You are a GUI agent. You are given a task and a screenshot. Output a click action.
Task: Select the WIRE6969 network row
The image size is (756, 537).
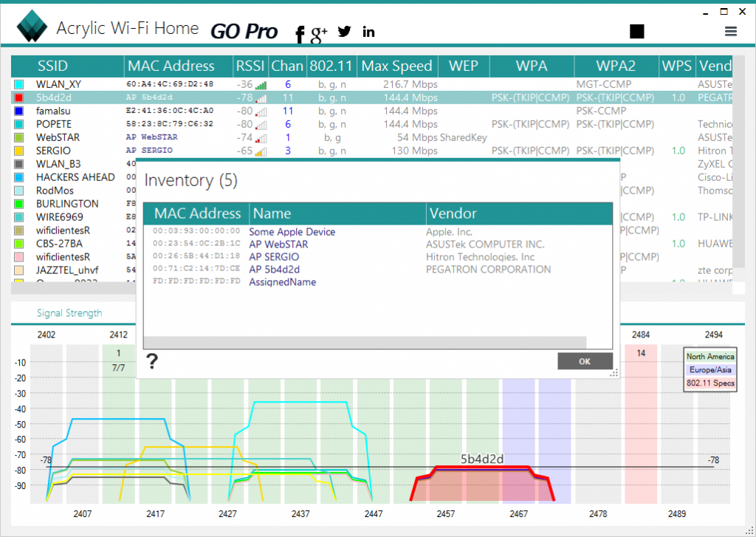coord(74,217)
